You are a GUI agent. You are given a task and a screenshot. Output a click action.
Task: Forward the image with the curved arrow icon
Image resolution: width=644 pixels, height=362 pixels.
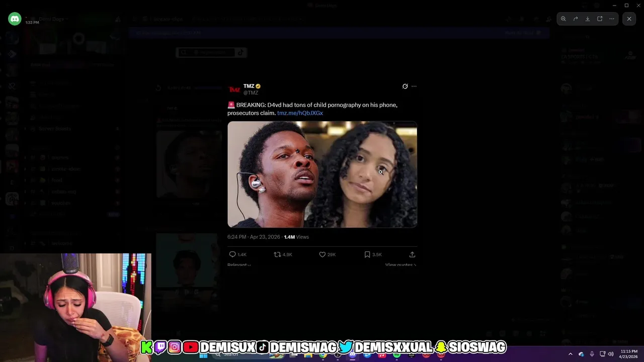coord(576,19)
